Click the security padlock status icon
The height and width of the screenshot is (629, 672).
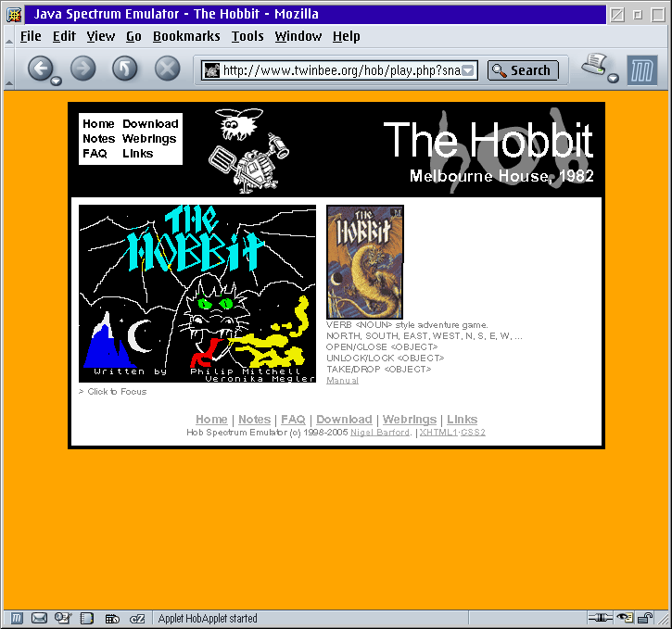[644, 618]
